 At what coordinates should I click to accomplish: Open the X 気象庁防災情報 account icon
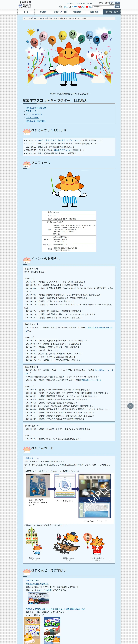pyautogui.click(x=64, y=7)
